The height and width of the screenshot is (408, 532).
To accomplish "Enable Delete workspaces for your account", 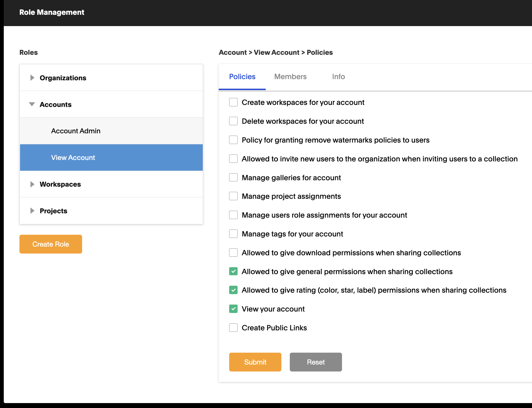I will (x=233, y=121).
